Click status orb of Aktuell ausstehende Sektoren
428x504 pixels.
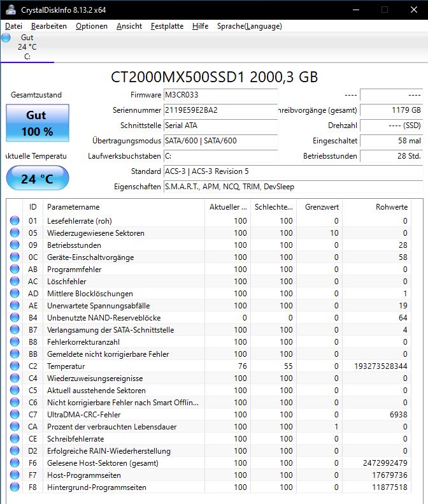click(x=15, y=390)
